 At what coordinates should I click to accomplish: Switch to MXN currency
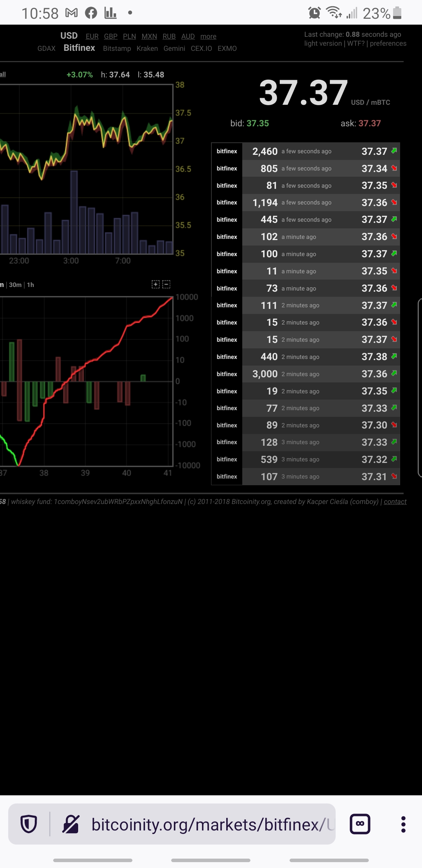(x=149, y=36)
